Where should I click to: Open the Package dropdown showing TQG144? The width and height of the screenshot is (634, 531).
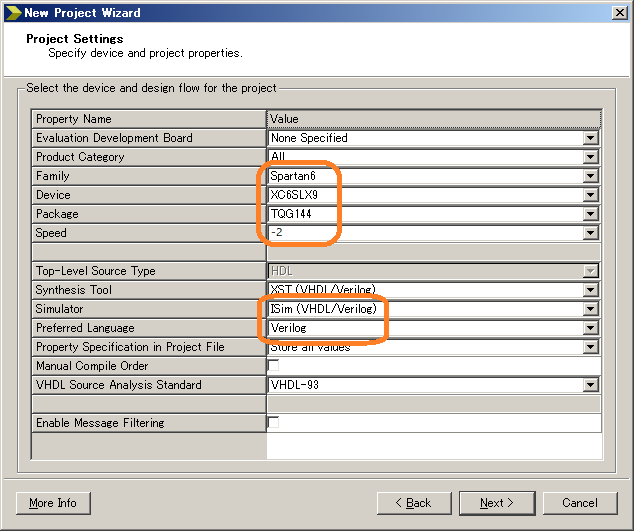click(x=590, y=214)
